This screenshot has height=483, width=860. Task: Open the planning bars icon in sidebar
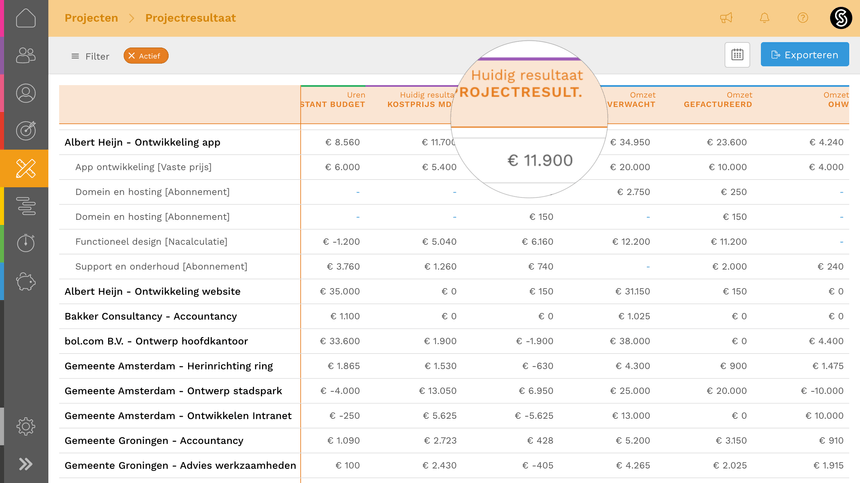[26, 206]
